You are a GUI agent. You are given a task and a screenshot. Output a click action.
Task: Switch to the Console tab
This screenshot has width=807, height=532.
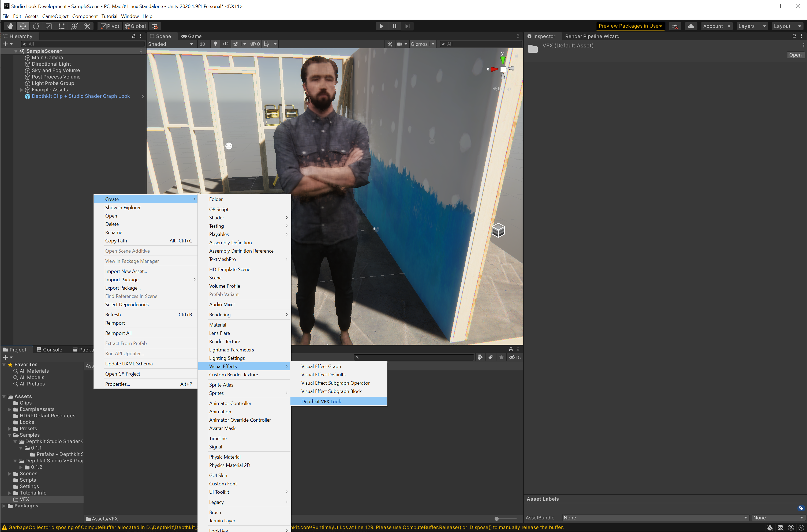click(x=49, y=350)
